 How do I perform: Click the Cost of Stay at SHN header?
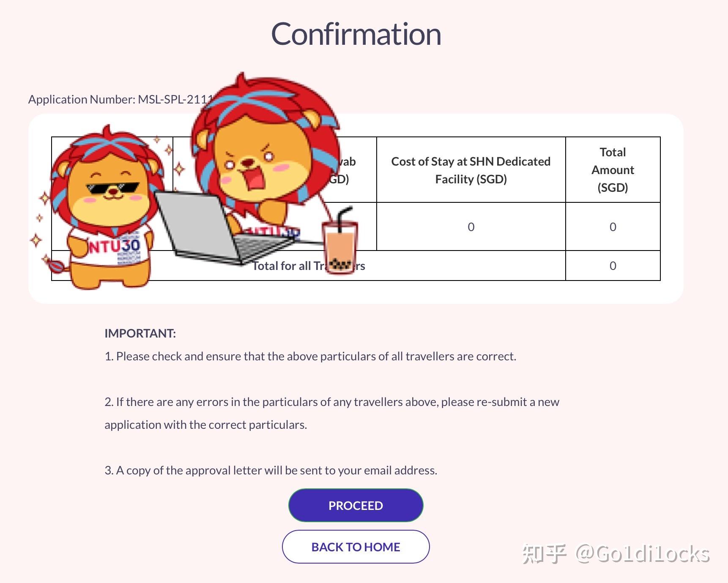pyautogui.click(x=471, y=170)
